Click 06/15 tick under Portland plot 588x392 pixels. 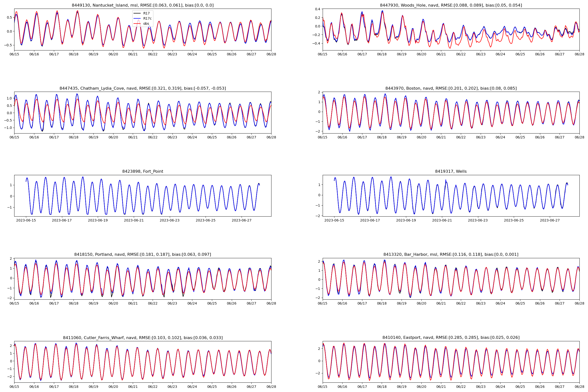(x=14, y=303)
